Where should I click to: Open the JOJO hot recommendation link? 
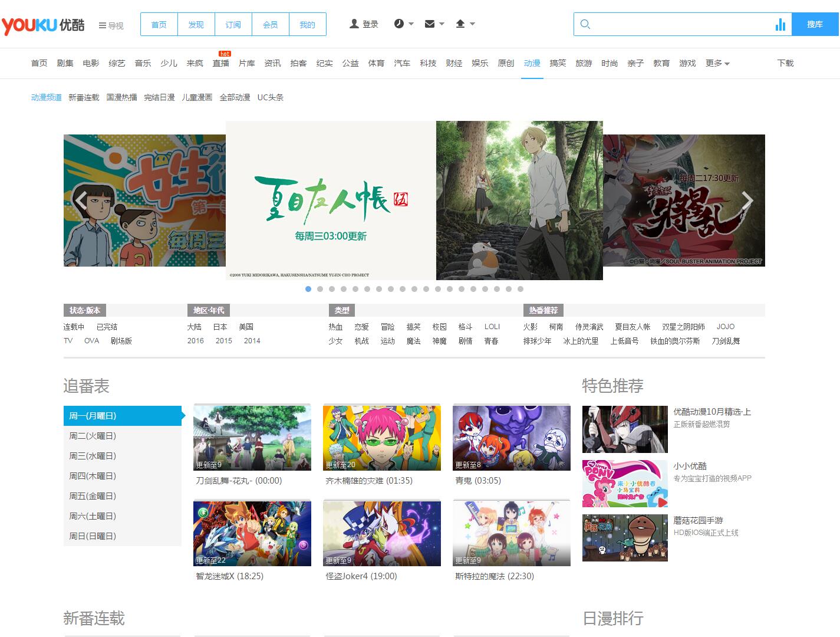click(x=726, y=327)
